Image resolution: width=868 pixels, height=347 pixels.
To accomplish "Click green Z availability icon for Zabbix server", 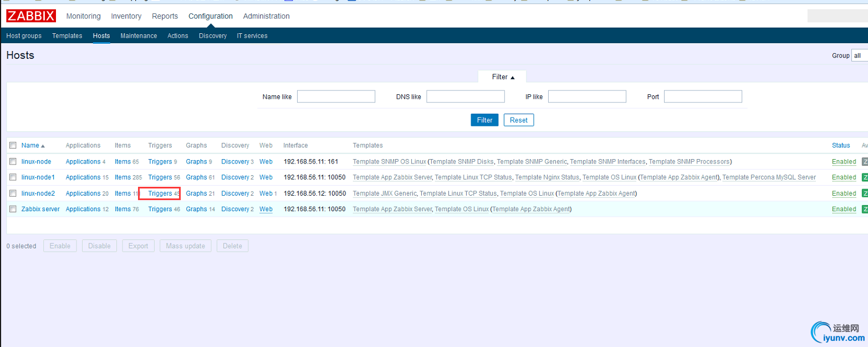I will pyautogui.click(x=865, y=209).
